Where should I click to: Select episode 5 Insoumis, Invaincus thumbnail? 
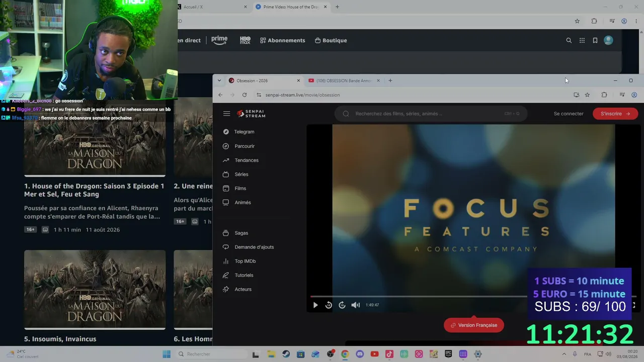(x=95, y=290)
